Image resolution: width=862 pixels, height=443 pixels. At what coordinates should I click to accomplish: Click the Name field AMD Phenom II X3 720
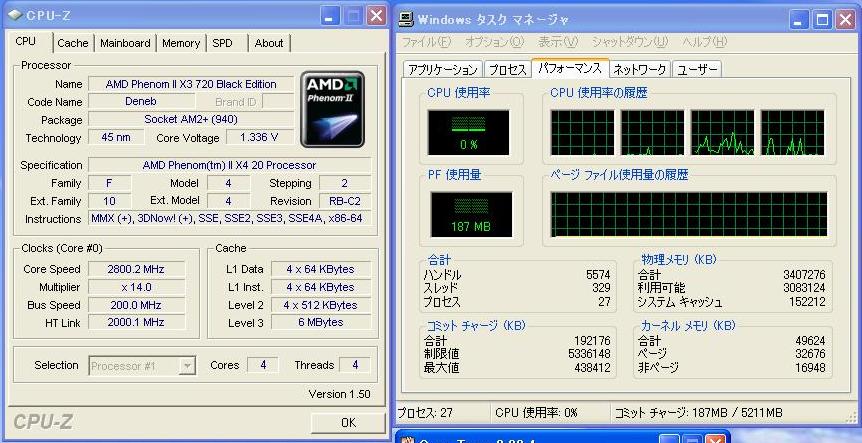tap(191, 84)
